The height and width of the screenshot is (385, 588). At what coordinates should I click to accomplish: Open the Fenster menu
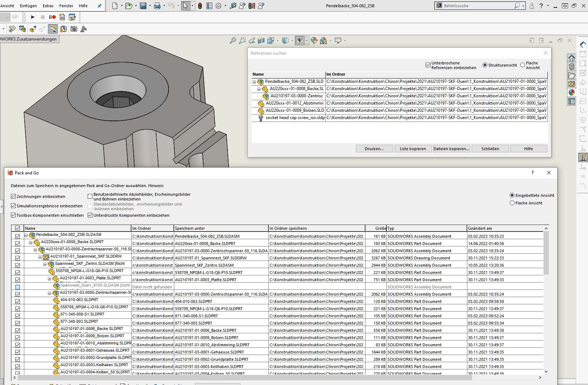[66, 6]
